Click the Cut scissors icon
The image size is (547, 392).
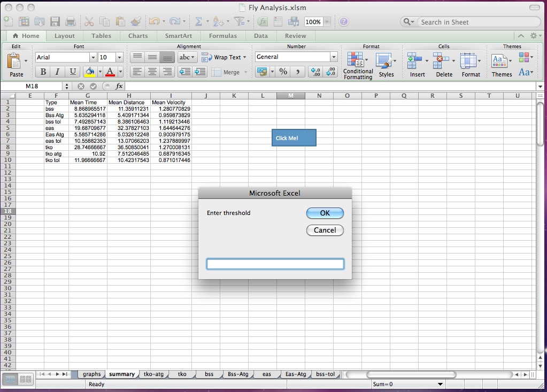click(x=89, y=22)
